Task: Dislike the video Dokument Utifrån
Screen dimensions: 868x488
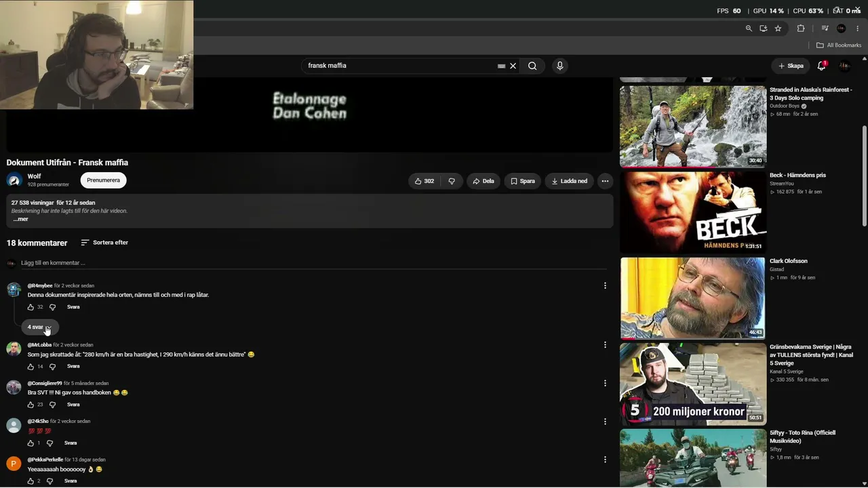Action: (x=452, y=181)
